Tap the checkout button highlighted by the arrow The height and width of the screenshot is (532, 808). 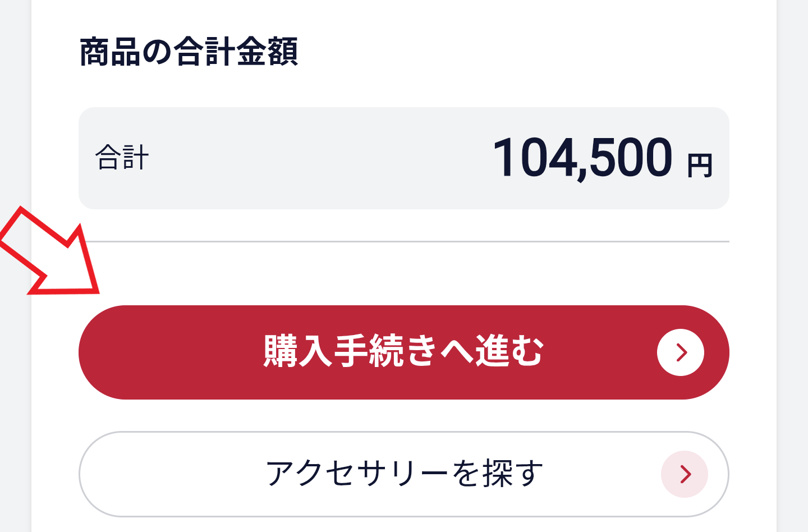tap(403, 352)
